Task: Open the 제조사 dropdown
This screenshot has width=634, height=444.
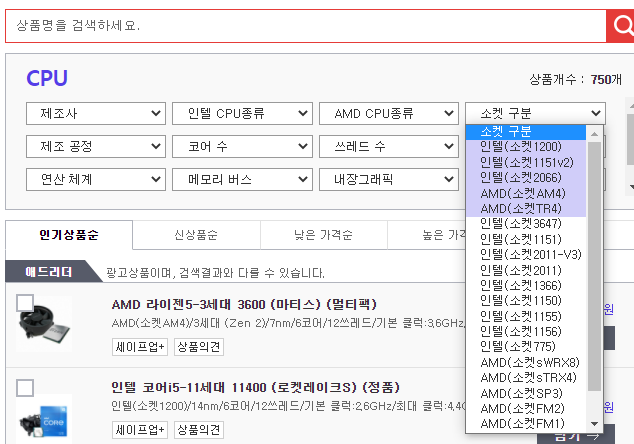Action: [96, 114]
